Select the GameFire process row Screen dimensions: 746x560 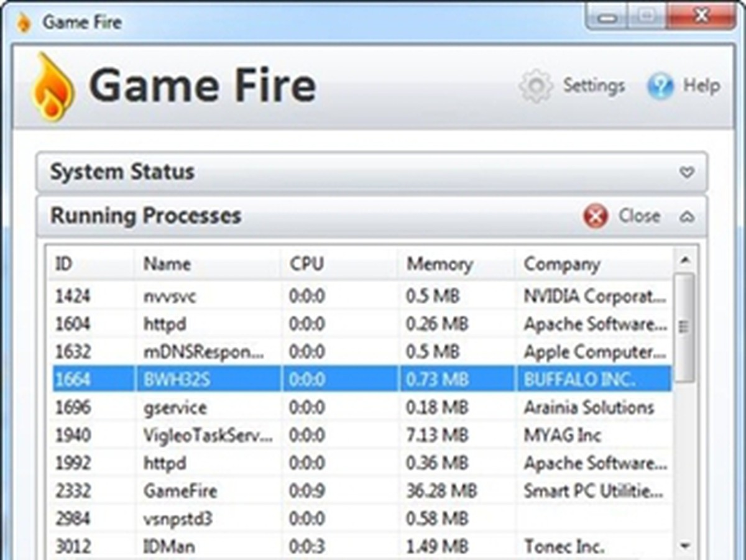click(361, 491)
